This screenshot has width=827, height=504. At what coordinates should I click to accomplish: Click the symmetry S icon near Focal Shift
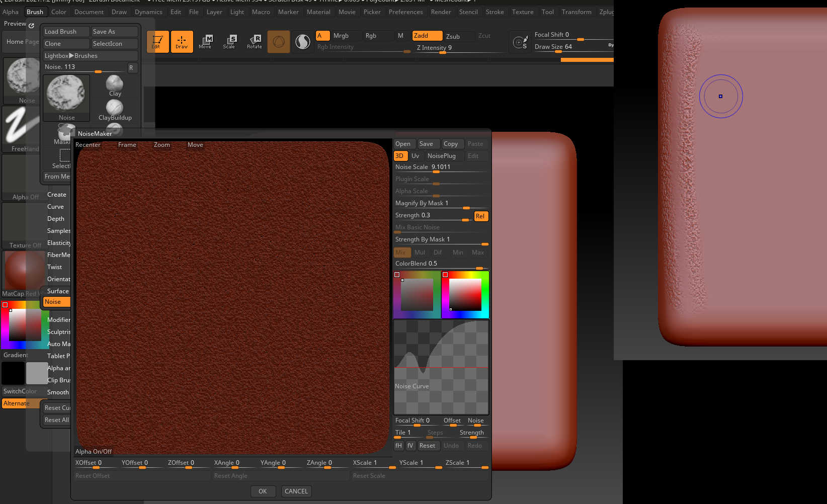coord(520,42)
